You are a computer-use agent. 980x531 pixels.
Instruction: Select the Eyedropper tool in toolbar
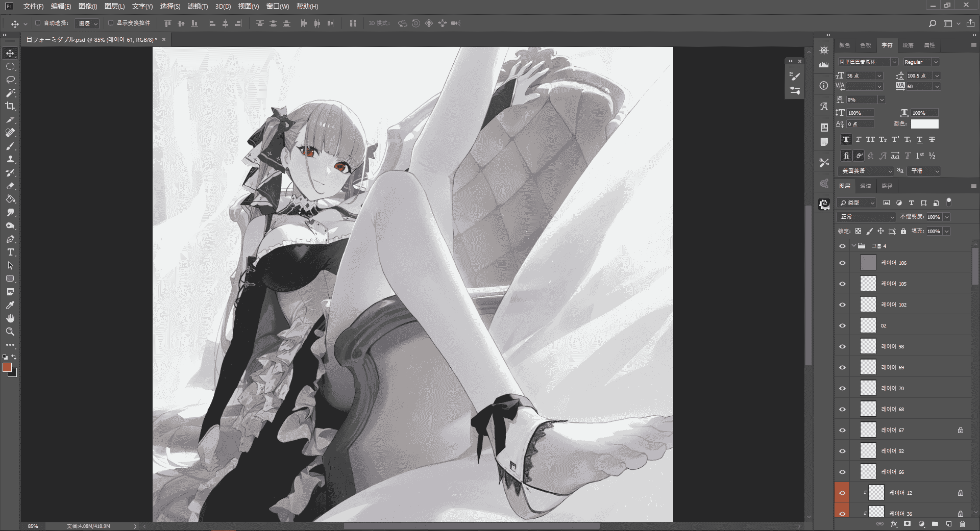point(10,306)
